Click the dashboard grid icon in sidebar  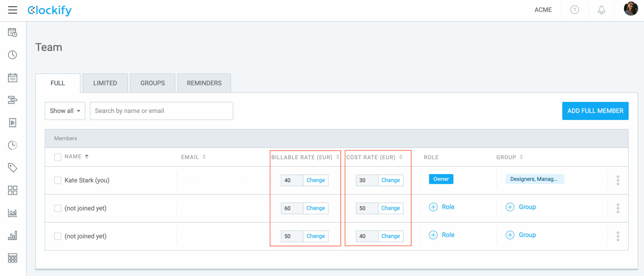13,190
